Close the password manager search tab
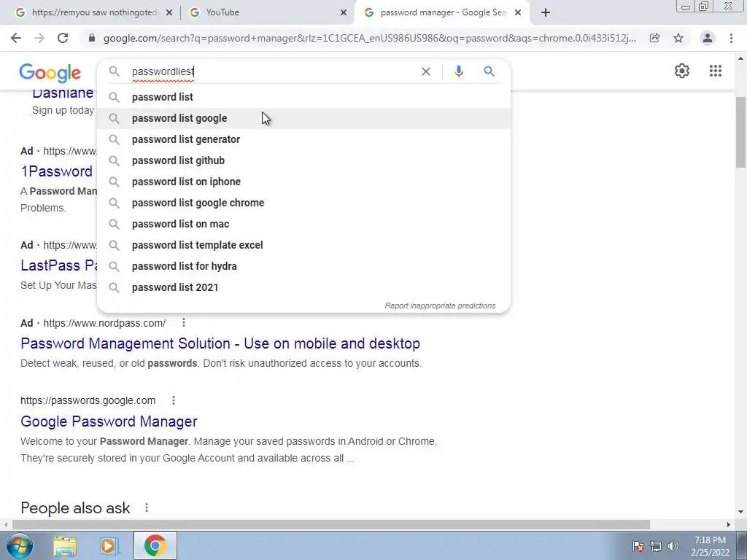Image resolution: width=747 pixels, height=560 pixels. 519,12
